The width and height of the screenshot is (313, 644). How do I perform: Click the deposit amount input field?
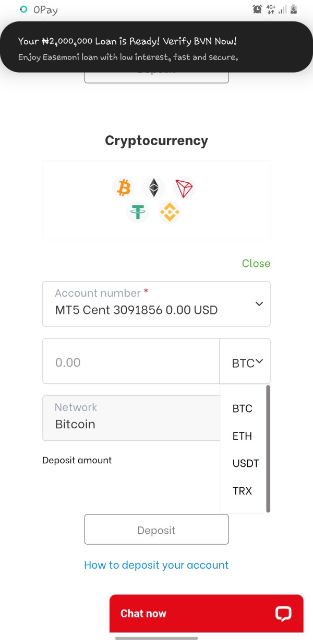(x=131, y=362)
